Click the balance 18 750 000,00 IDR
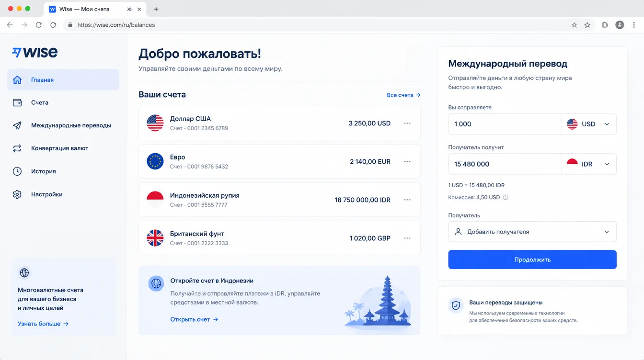Image resolution: width=644 pixels, height=360 pixels. tap(363, 200)
